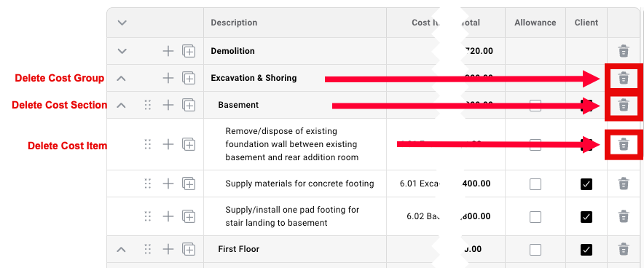Enable Allowance for Supply materials for concrete footing
This screenshot has height=268, width=644.
click(535, 184)
